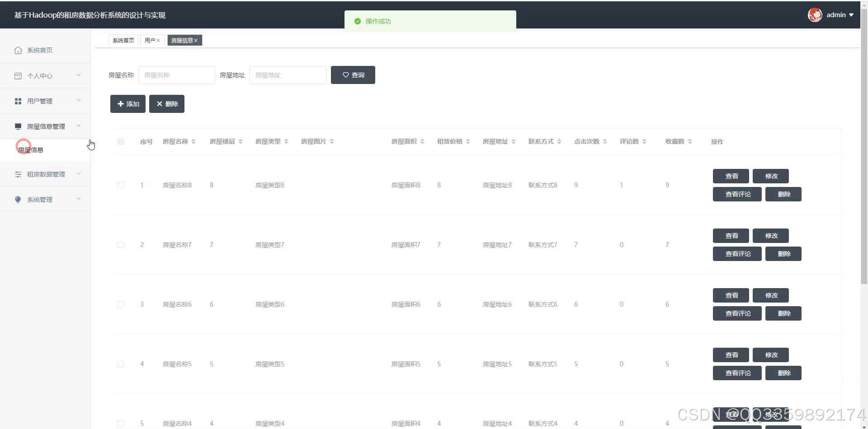The height and width of the screenshot is (429, 868).
Task: Sort by the 租赁价格 column arrows
Action: point(468,142)
